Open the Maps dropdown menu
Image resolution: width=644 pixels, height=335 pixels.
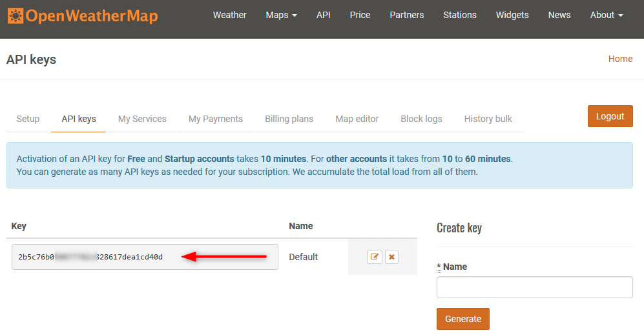point(281,15)
